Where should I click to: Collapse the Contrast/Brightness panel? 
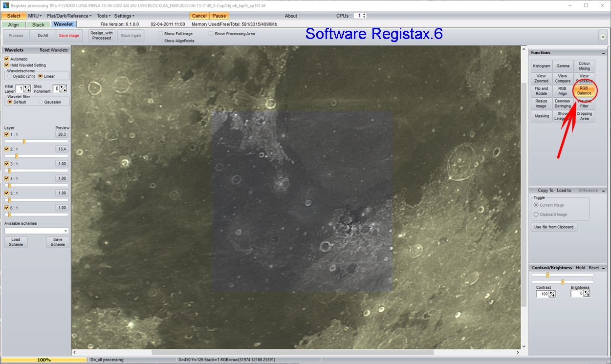(604, 268)
